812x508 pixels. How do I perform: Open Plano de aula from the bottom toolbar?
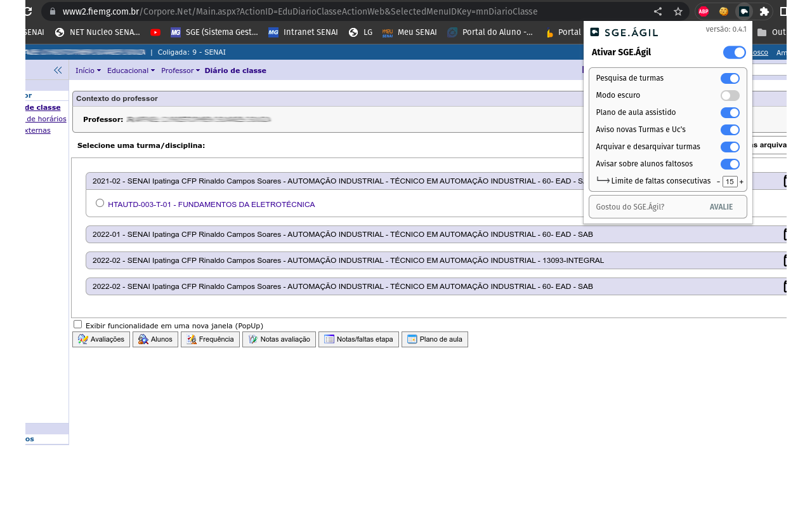coord(435,340)
